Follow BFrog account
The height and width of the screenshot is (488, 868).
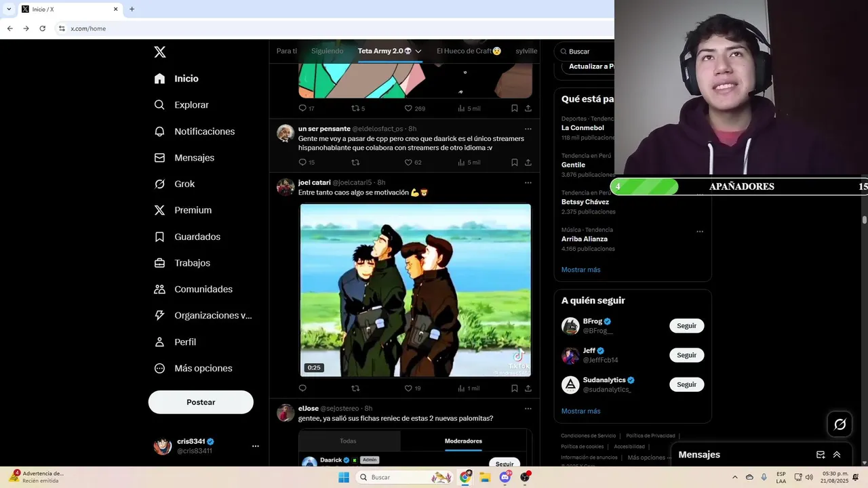tap(686, 326)
